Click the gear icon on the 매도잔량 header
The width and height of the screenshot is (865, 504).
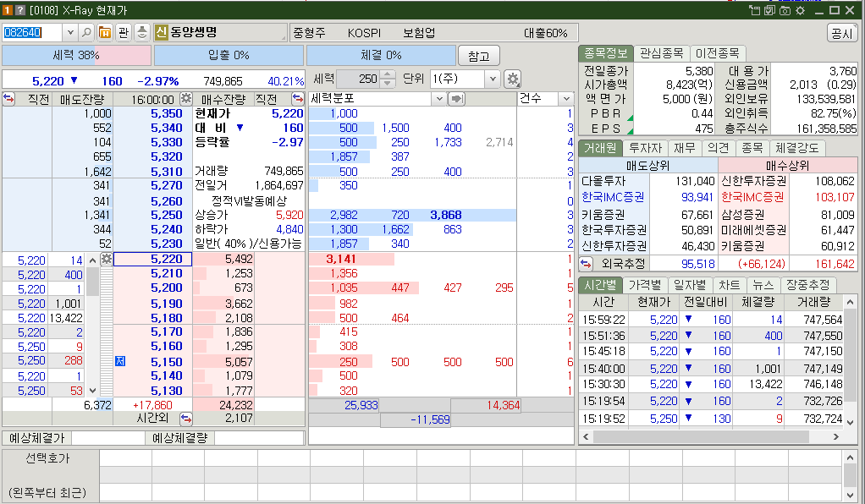click(x=186, y=99)
